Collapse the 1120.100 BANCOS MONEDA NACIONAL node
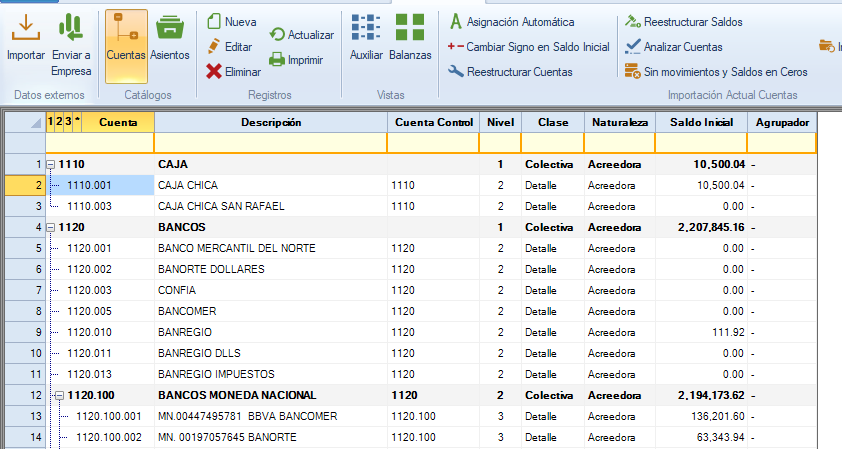 [x=59, y=395]
